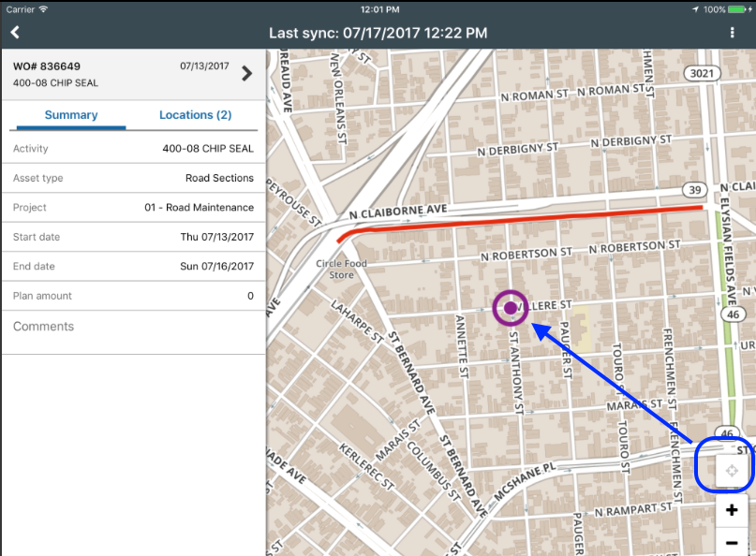The image size is (756, 556).
Task: Tap the Project row value
Action: pos(199,208)
